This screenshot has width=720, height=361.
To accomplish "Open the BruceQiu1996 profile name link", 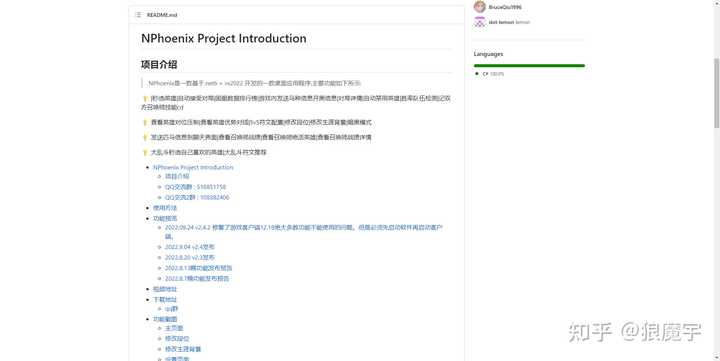I will [x=505, y=7].
